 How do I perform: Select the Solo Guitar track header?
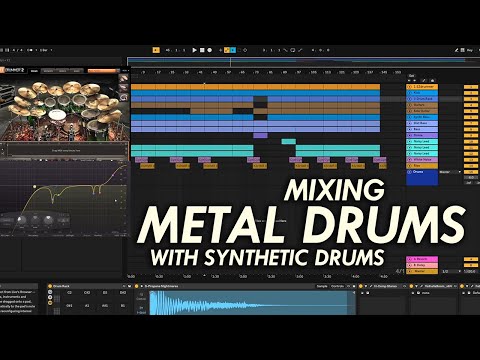pos(422,111)
